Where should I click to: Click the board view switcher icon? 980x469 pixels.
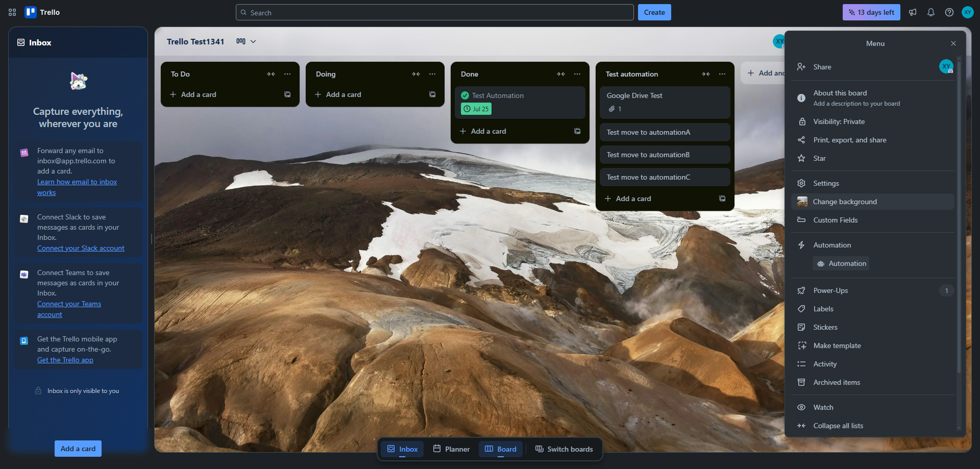tap(241, 41)
